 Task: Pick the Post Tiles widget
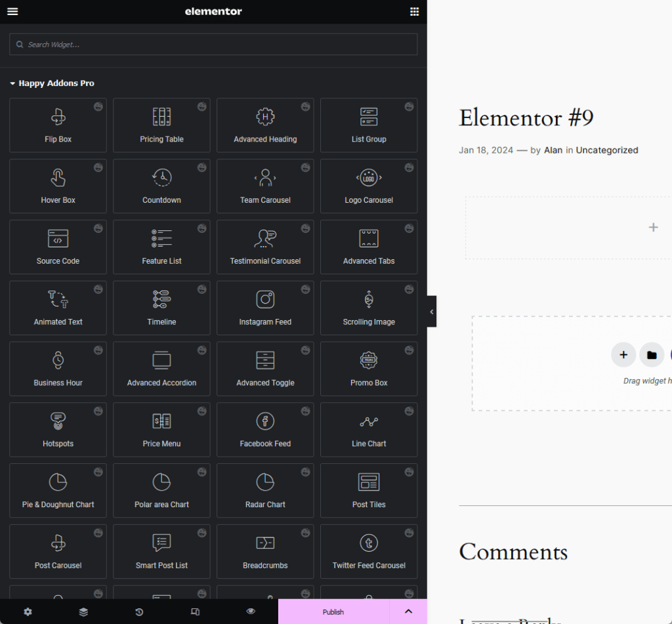tap(369, 490)
